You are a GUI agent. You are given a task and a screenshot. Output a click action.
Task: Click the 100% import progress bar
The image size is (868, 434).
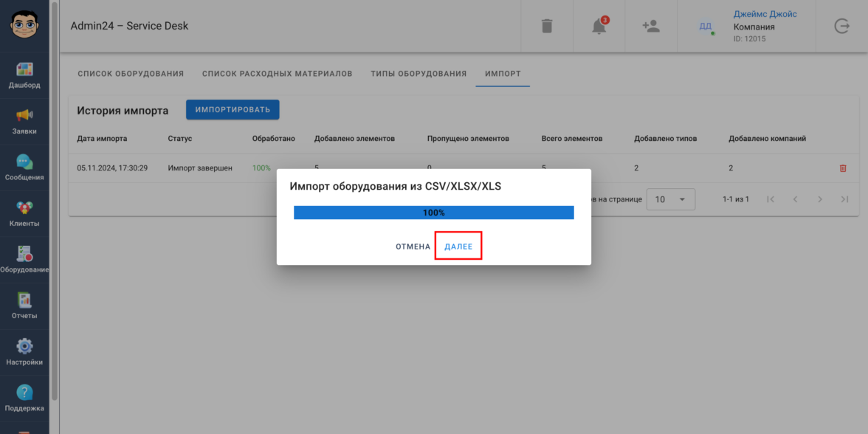pos(433,213)
